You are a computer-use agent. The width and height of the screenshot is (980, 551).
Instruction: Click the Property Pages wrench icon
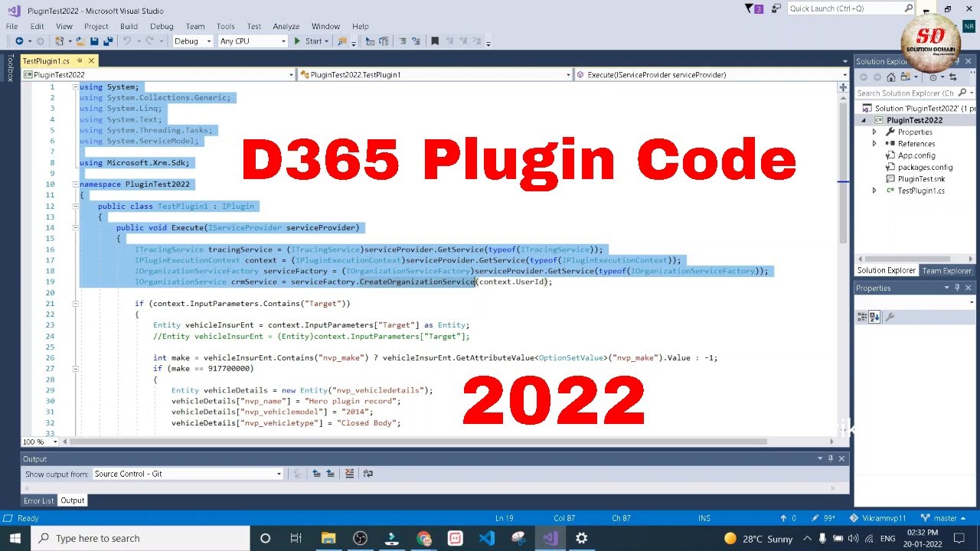point(890,317)
